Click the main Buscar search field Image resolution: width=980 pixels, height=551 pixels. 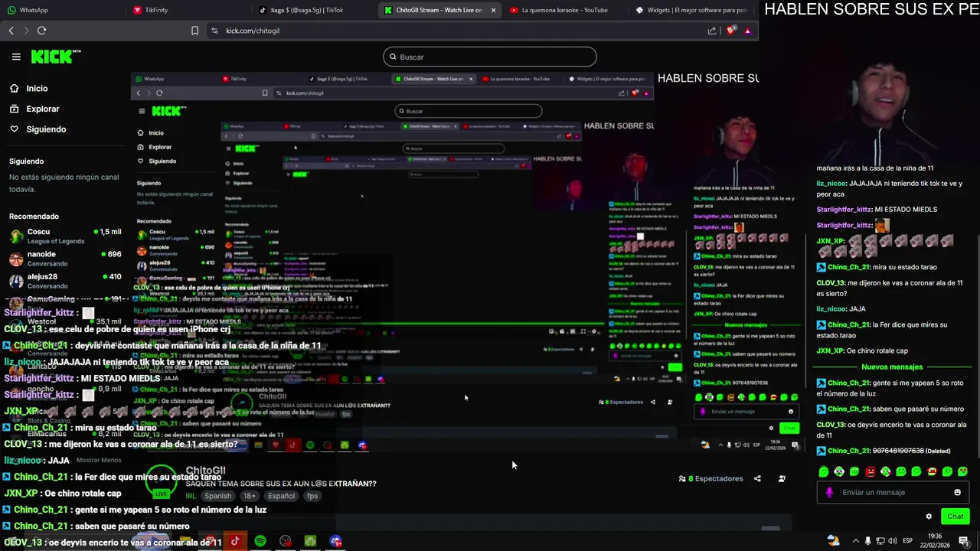490,57
